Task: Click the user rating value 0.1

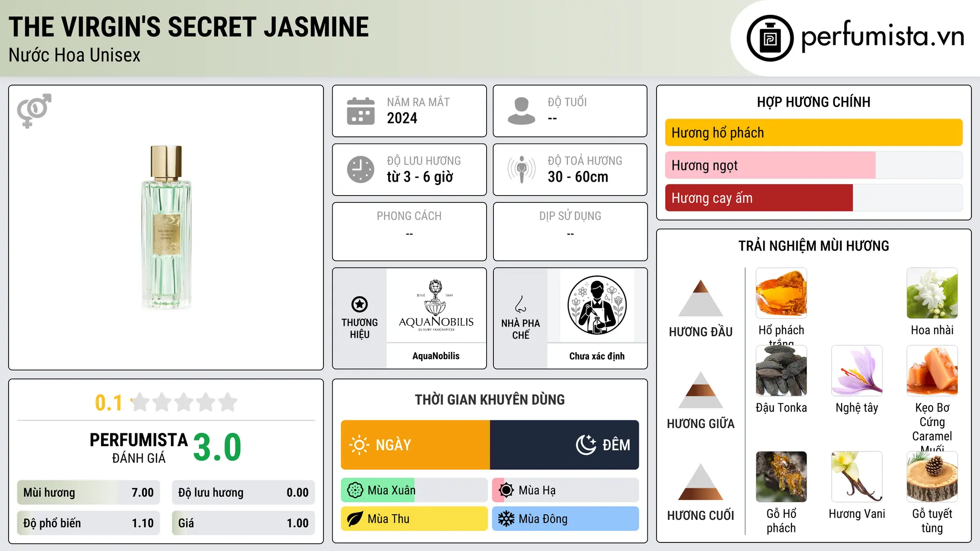Action: tap(109, 403)
